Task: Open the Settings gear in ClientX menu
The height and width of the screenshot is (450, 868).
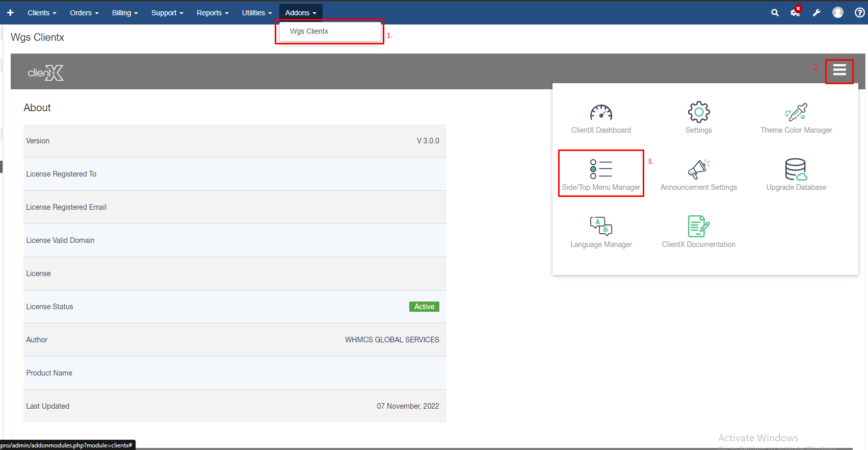Action: pyautogui.click(x=698, y=112)
